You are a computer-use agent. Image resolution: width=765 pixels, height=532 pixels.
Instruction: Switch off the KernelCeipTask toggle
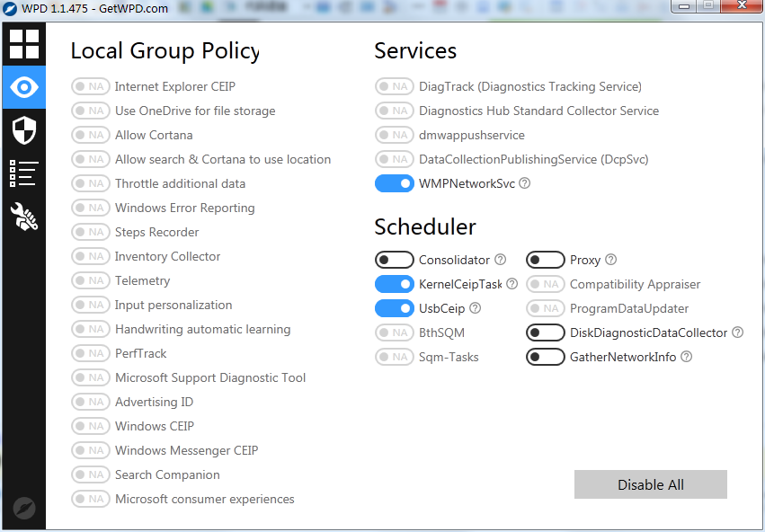coord(394,285)
